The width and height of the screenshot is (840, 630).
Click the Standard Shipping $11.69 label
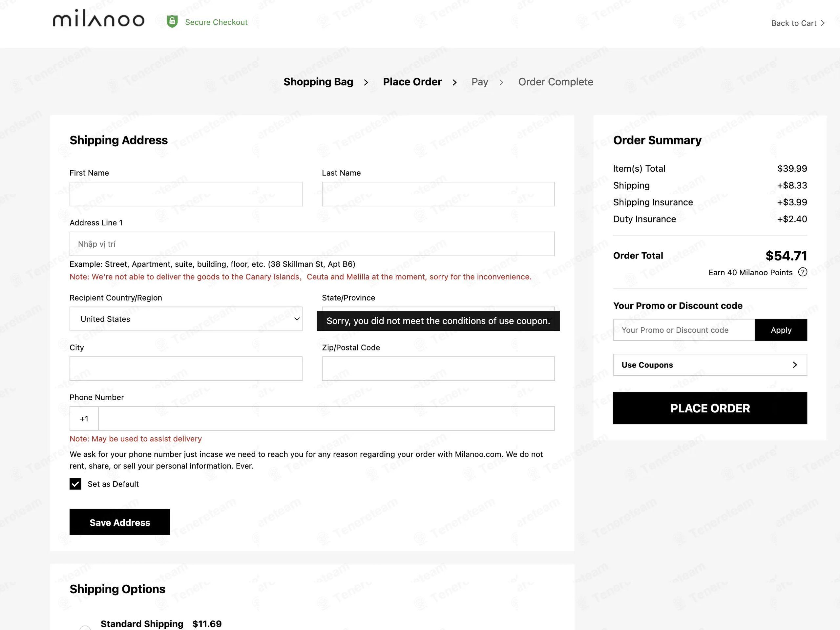[x=161, y=623]
